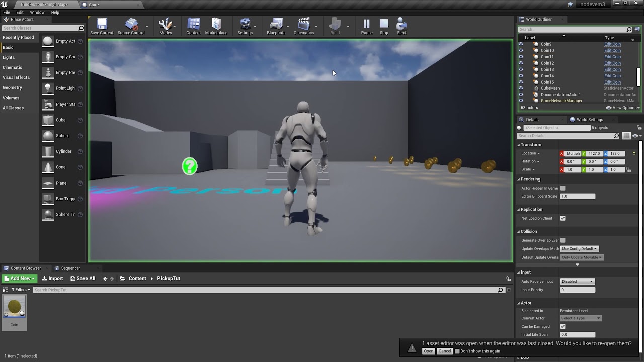Click Cancel in the asset editor notification
The width and height of the screenshot is (644, 362).
(445, 351)
